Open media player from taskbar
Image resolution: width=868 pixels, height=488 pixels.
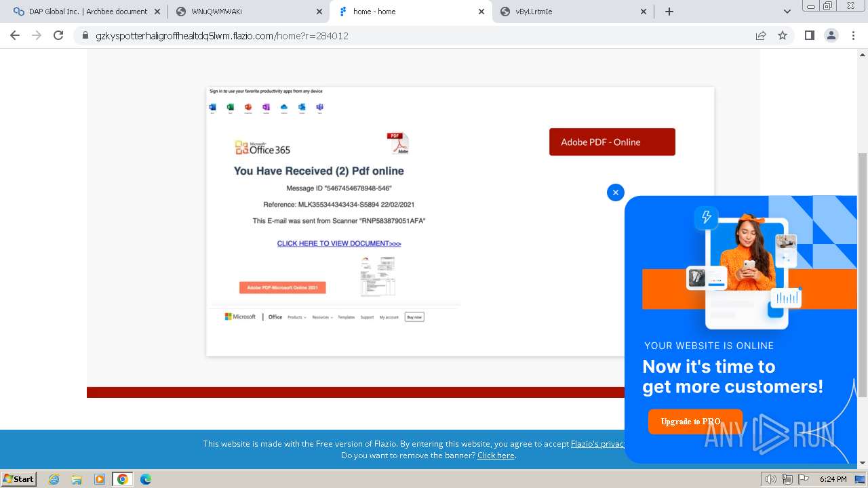click(x=100, y=479)
